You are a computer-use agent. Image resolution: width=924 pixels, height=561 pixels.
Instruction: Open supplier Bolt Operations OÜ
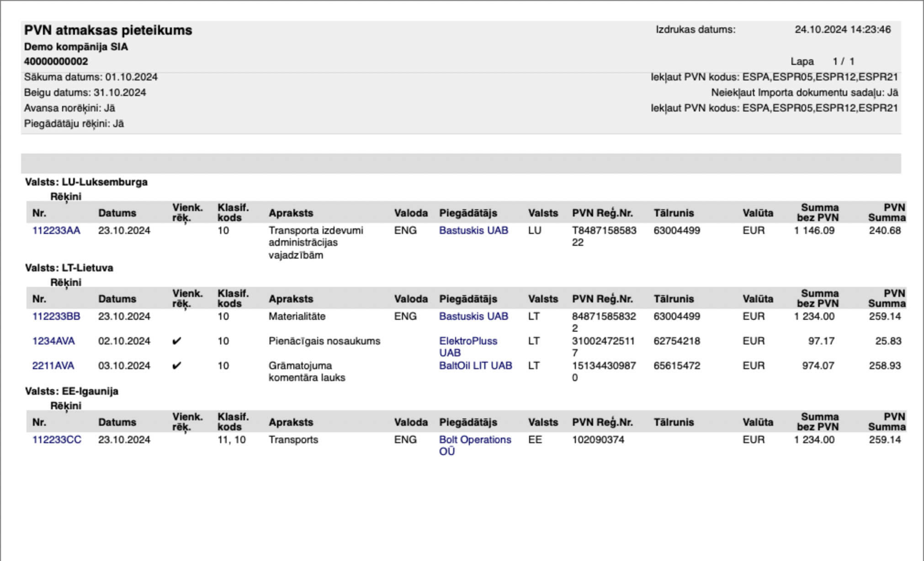point(475,445)
